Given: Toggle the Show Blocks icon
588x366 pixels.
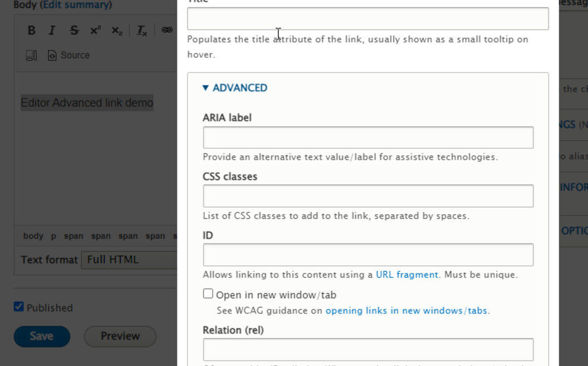Looking at the screenshot, I should tap(31, 55).
